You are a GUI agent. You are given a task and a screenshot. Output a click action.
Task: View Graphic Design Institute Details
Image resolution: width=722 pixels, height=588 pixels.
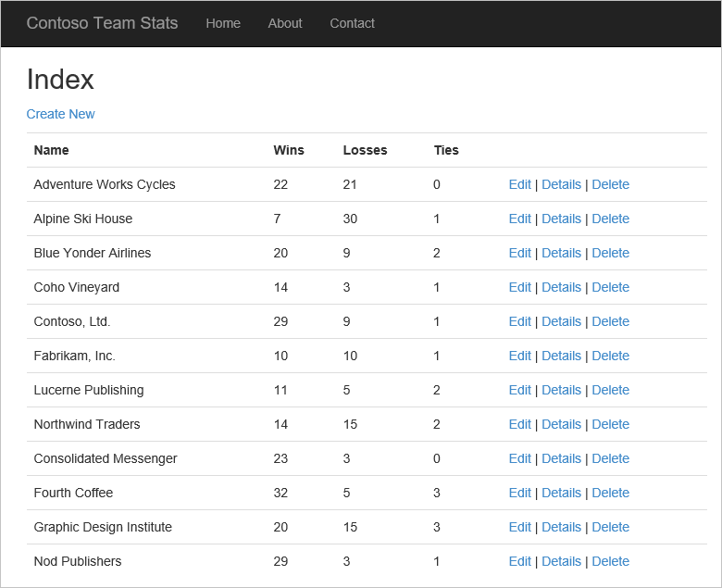tap(561, 527)
